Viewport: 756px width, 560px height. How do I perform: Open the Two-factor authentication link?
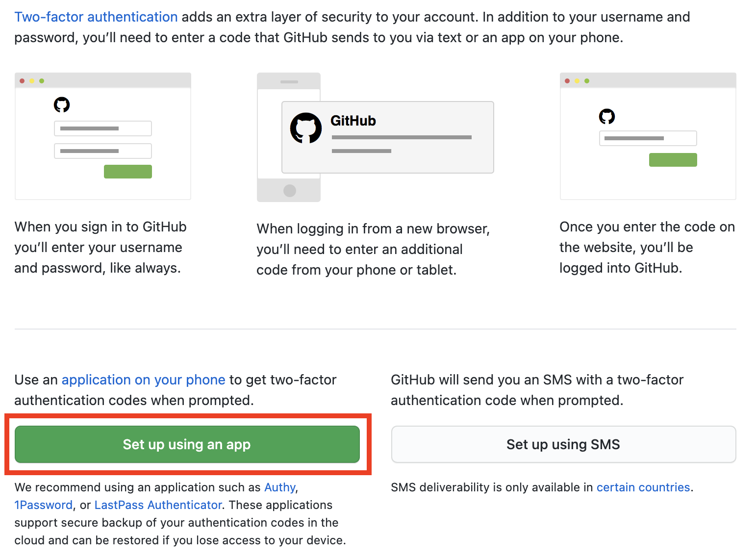click(x=96, y=16)
